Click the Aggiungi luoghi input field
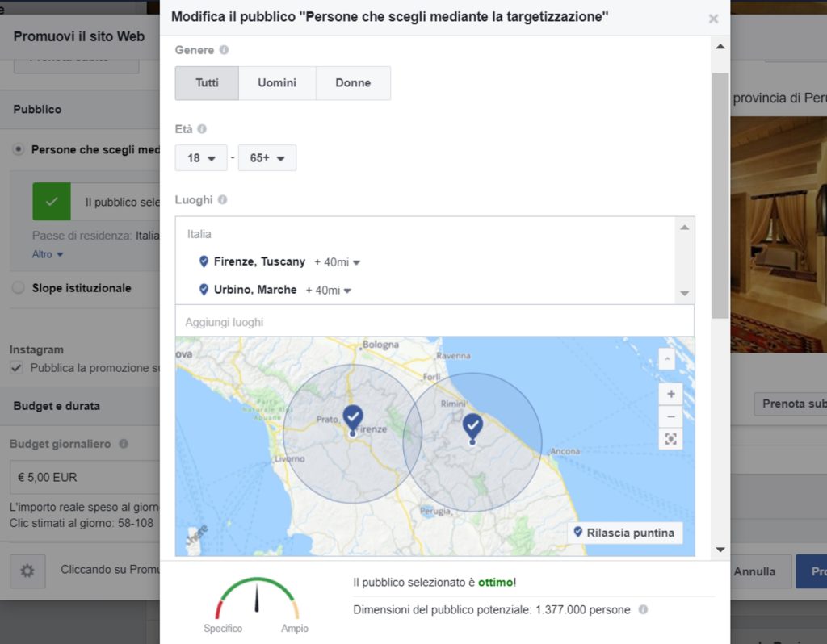Image resolution: width=827 pixels, height=644 pixels. pyautogui.click(x=434, y=322)
